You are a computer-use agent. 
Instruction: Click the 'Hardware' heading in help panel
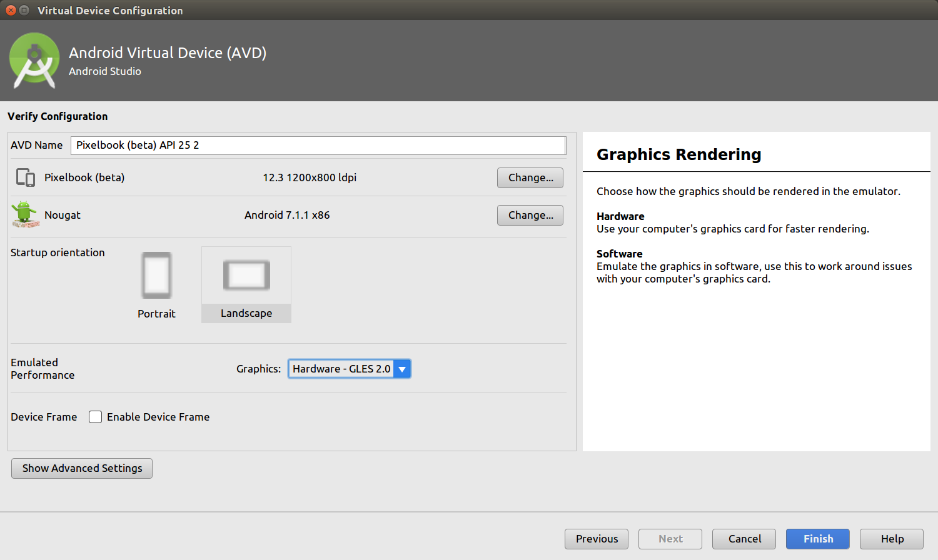pos(620,216)
